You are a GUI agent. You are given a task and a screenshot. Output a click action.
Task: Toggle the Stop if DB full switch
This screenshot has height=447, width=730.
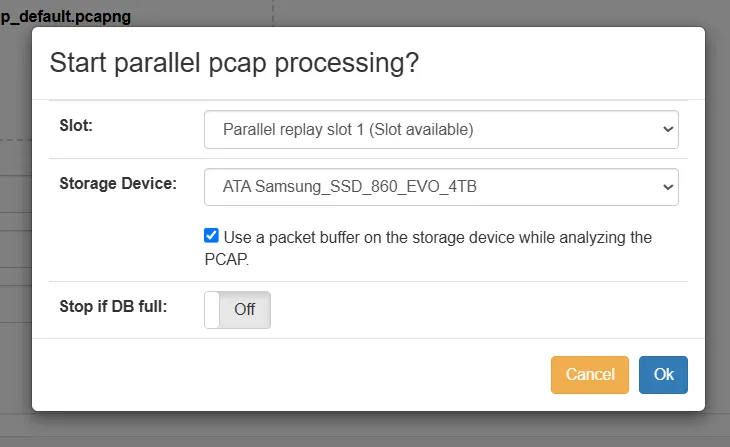(237, 309)
